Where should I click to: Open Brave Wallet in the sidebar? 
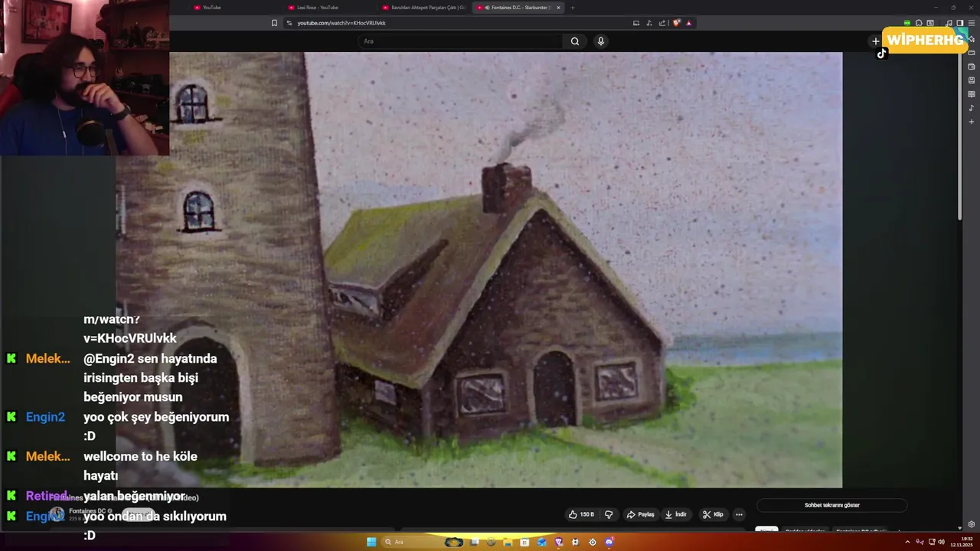click(972, 67)
